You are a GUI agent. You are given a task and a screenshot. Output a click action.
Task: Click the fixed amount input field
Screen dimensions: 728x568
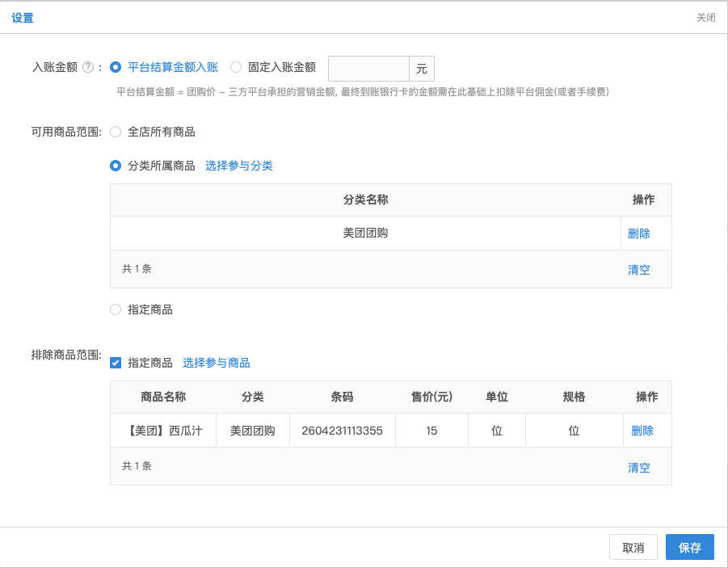click(x=368, y=69)
